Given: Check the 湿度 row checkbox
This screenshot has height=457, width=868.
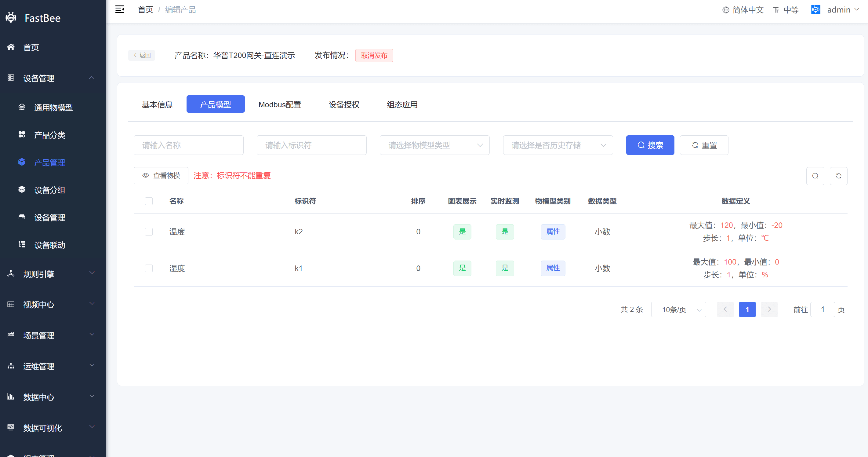Looking at the screenshot, I should click(149, 268).
